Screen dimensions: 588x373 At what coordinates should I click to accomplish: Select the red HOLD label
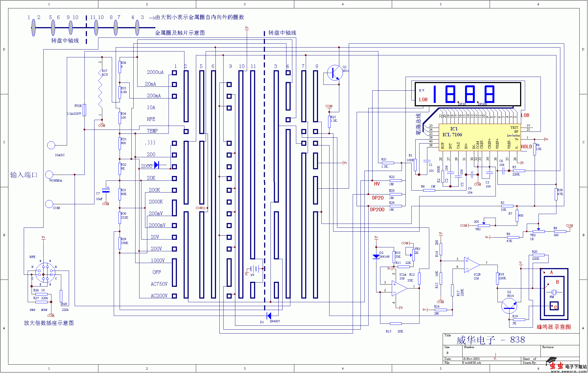526,147
